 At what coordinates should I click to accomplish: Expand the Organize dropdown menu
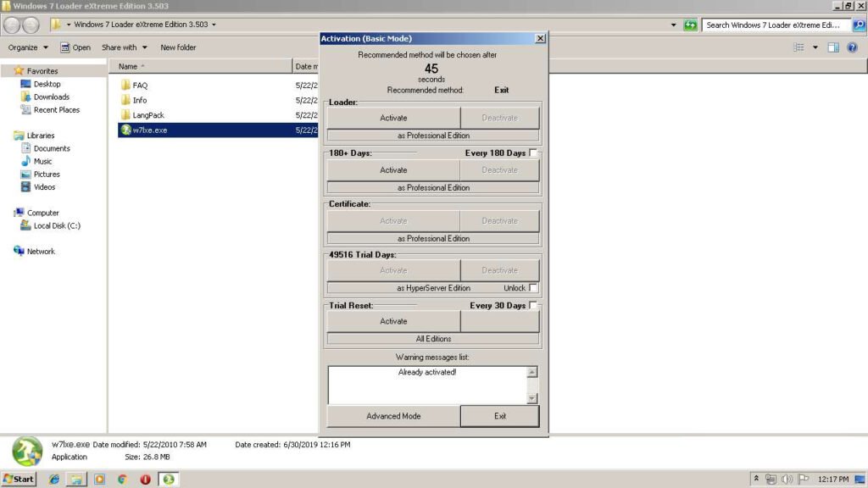point(29,47)
